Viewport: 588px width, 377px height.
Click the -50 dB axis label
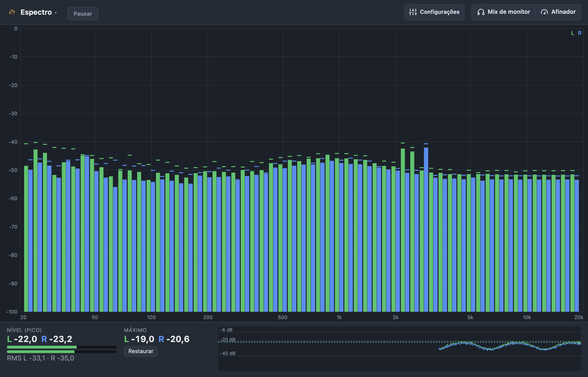13,170
